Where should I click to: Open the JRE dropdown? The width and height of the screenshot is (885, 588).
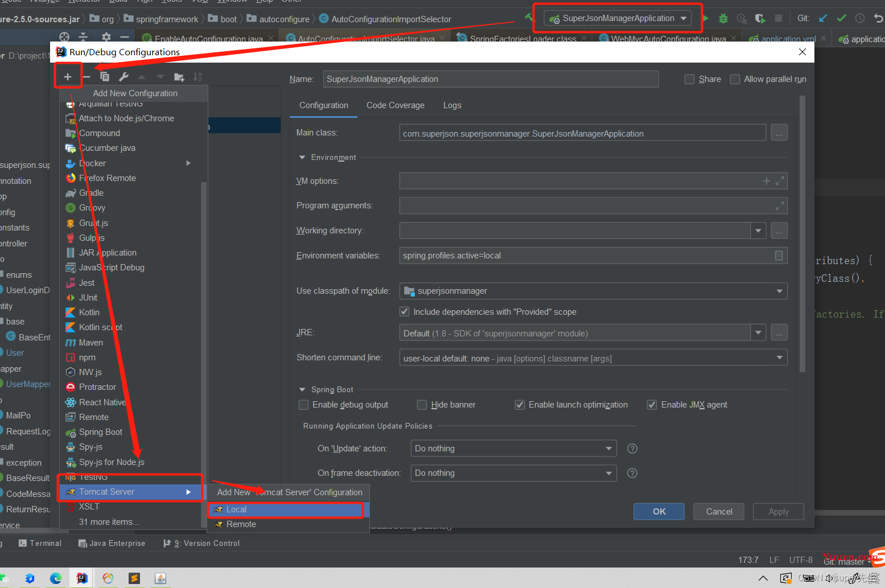[x=758, y=332]
